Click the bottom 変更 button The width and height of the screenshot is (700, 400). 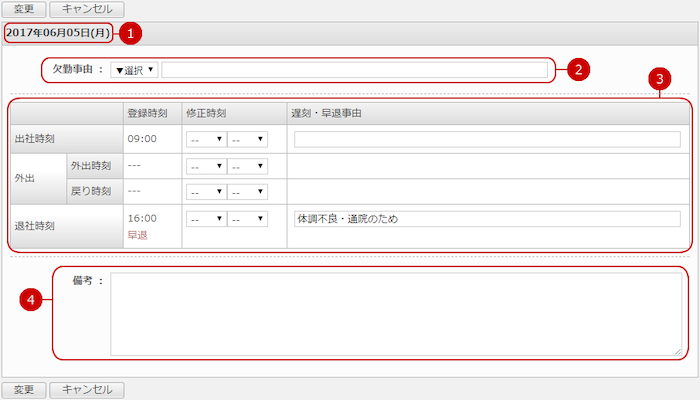point(24,389)
